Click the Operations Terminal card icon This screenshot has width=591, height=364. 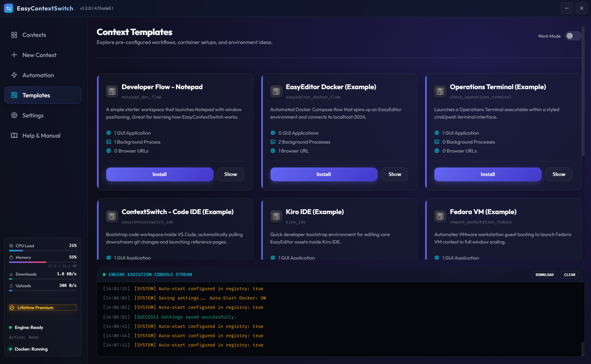[x=440, y=91]
